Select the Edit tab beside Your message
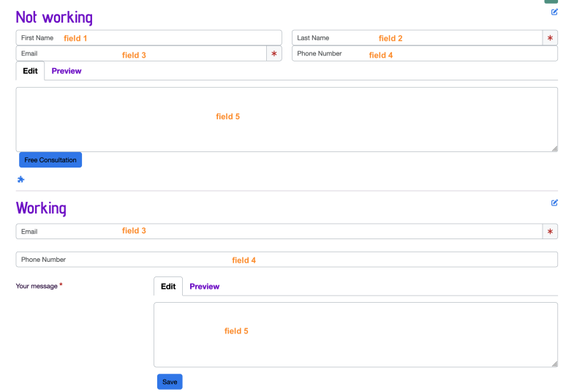Viewport: 585px width, 392px height. click(x=168, y=287)
